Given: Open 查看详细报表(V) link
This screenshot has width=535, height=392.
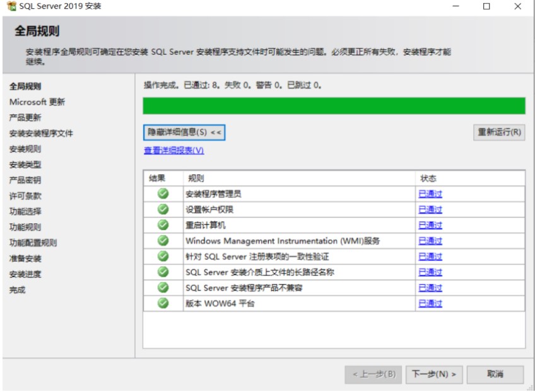Looking at the screenshot, I should coord(174,151).
